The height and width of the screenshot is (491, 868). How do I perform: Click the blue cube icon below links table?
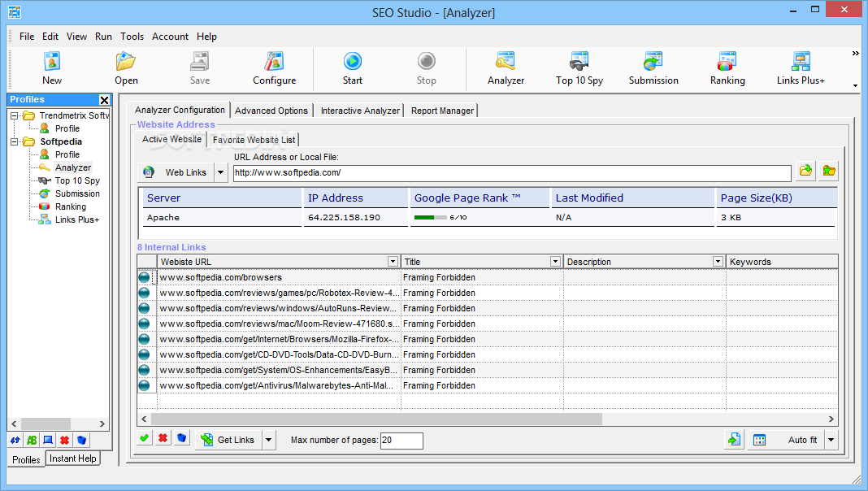coord(181,438)
